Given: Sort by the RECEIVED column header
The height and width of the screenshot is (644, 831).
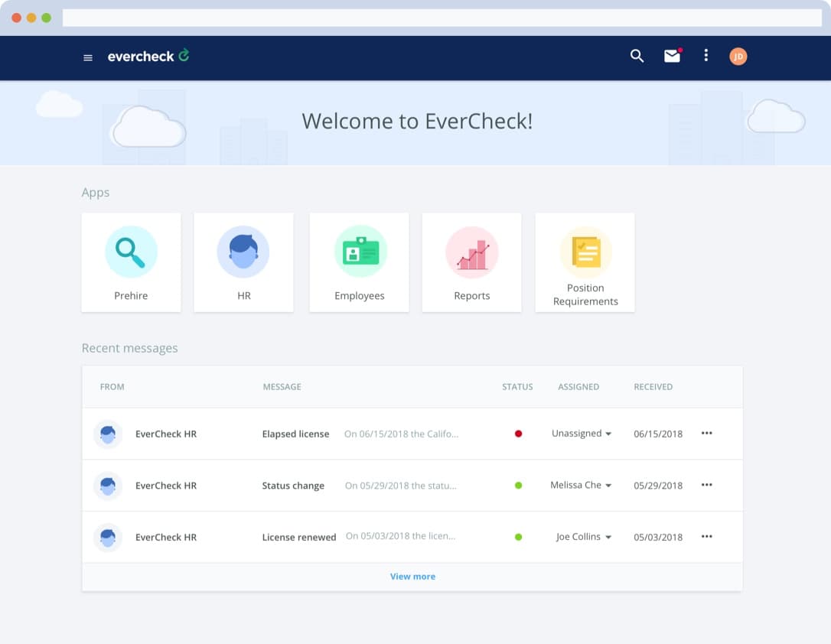Looking at the screenshot, I should tap(653, 387).
